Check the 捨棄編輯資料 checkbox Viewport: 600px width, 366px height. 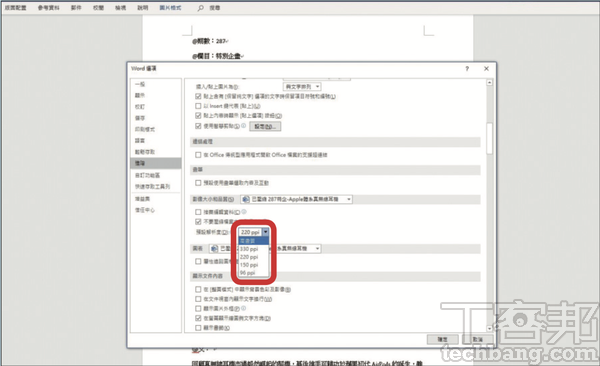[198, 212]
